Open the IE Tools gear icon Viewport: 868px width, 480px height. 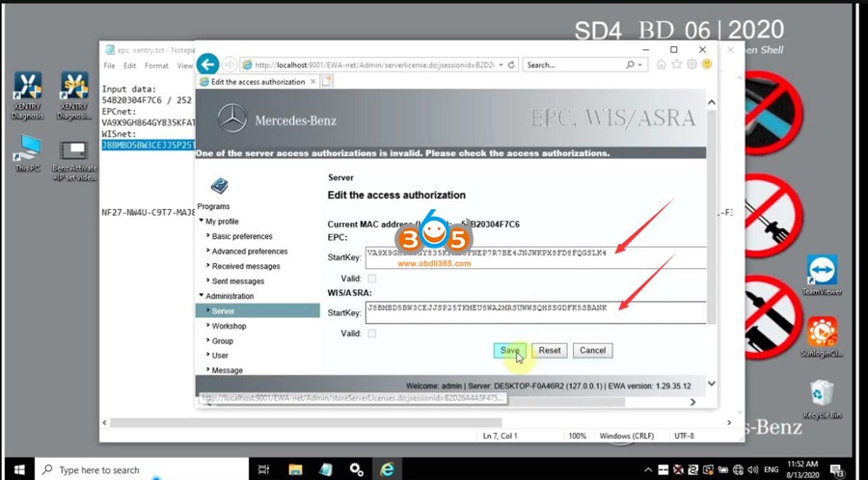point(692,65)
